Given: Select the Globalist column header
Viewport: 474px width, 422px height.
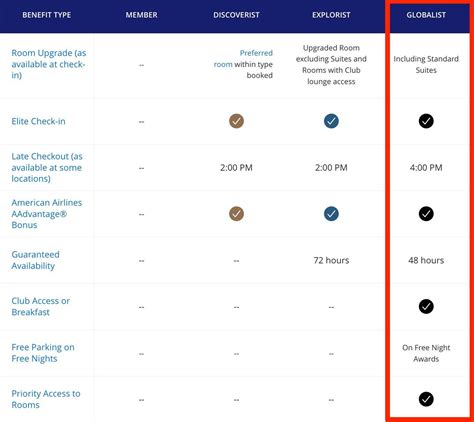Looking at the screenshot, I should coord(426,15).
